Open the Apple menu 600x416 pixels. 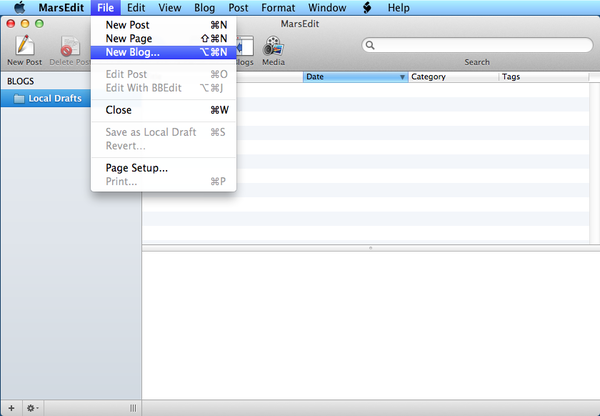20,7
